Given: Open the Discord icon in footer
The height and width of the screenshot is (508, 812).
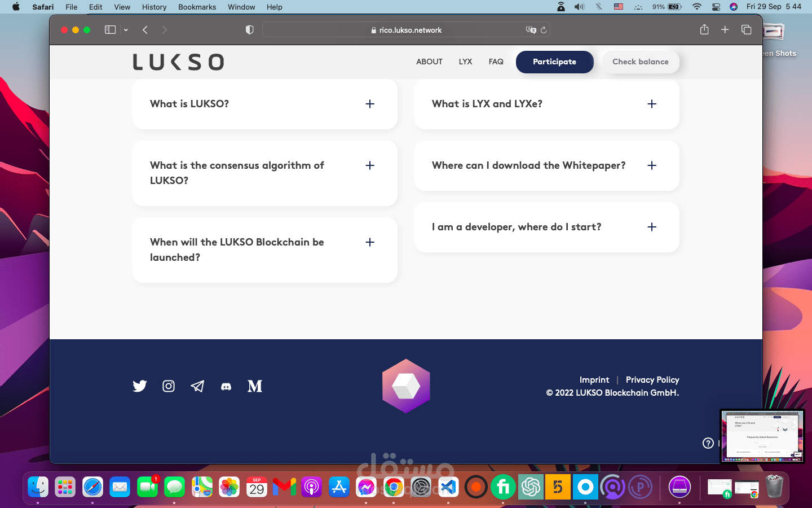Looking at the screenshot, I should click(x=226, y=387).
